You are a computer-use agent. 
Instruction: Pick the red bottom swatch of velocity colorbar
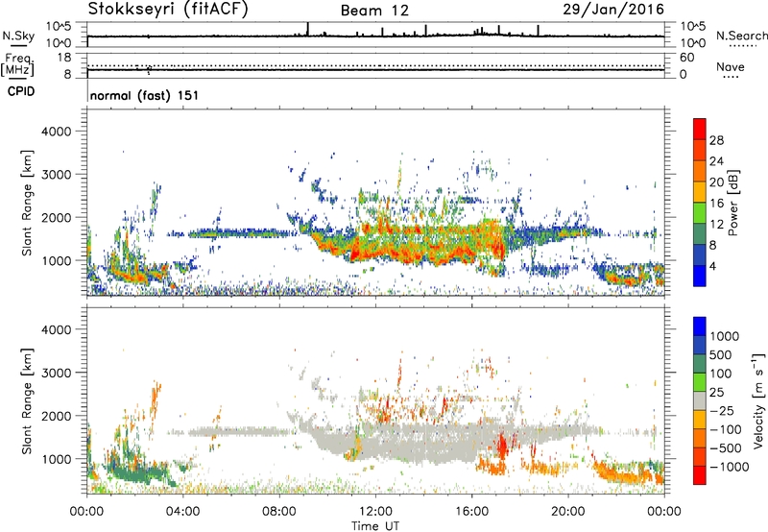(x=700, y=475)
